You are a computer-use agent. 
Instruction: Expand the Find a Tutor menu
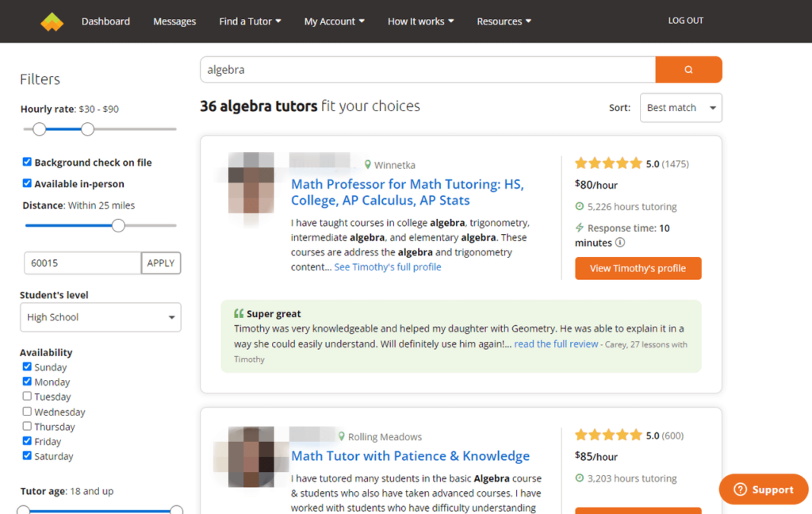[x=250, y=21]
